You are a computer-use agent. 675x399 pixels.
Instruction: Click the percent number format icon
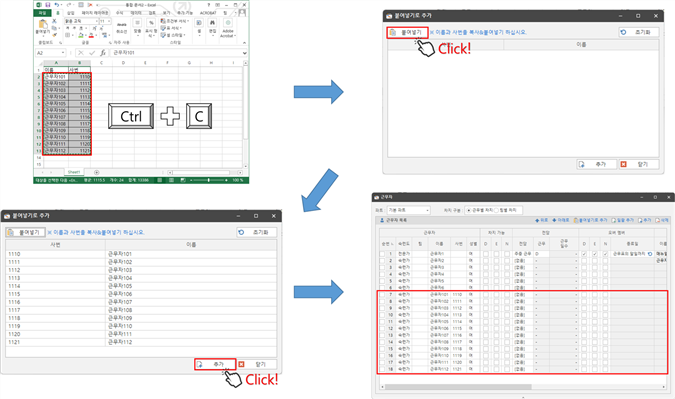click(x=151, y=23)
